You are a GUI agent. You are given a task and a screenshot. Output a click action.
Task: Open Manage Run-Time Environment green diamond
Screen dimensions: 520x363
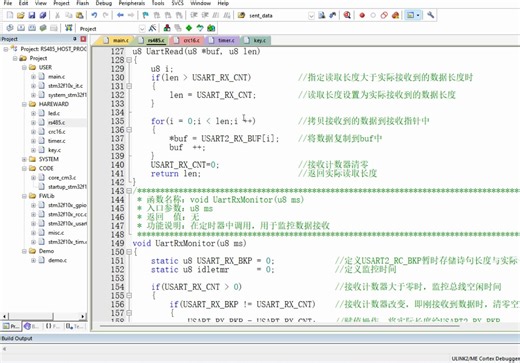(189, 28)
